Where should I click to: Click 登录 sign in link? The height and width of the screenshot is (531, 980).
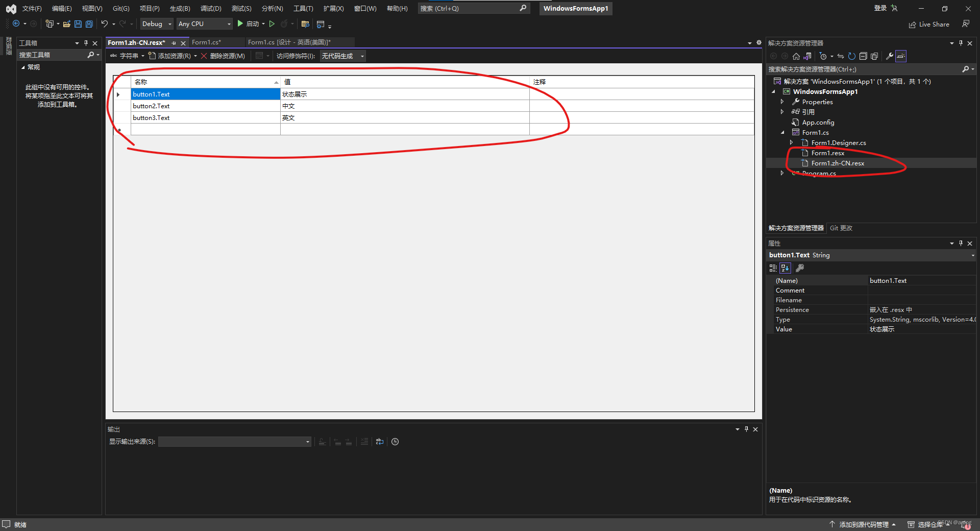point(880,8)
